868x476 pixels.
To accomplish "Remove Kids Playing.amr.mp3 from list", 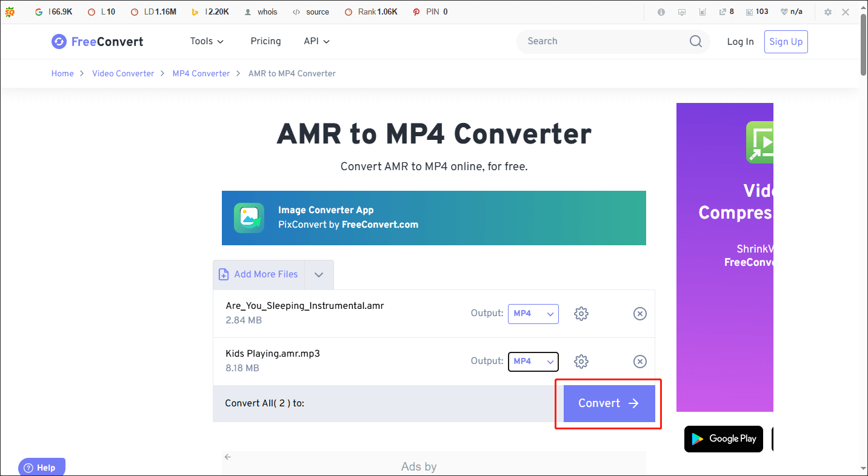I will (640, 362).
